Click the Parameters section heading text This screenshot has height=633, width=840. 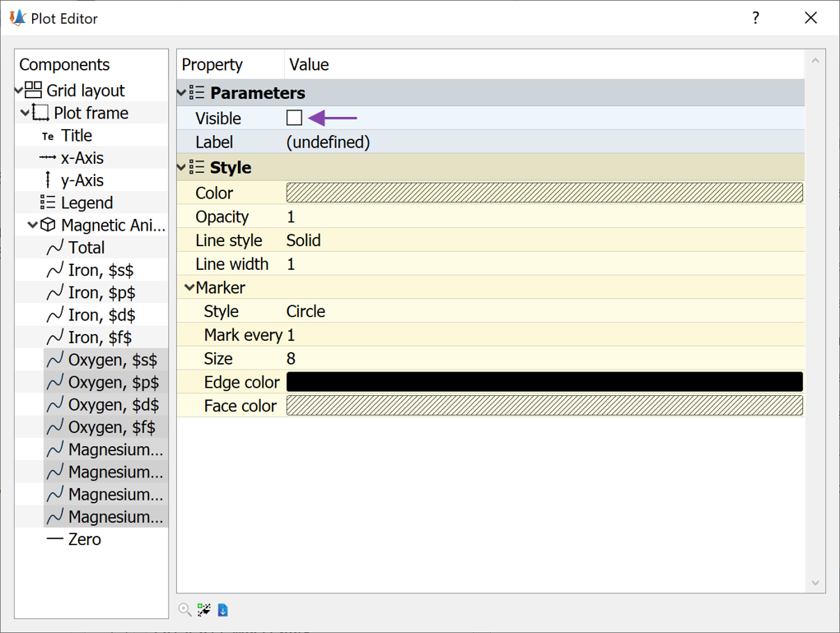point(258,93)
